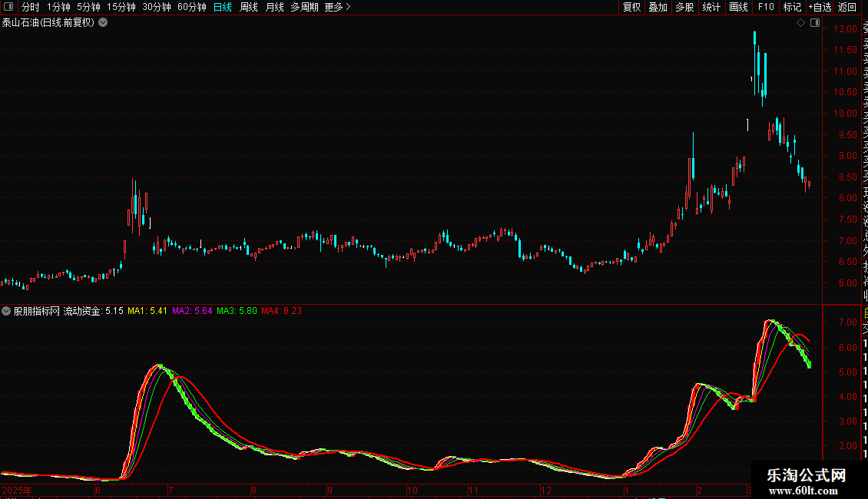Select the 15分钟 period
The width and height of the screenshot is (868, 499).
click(121, 7)
